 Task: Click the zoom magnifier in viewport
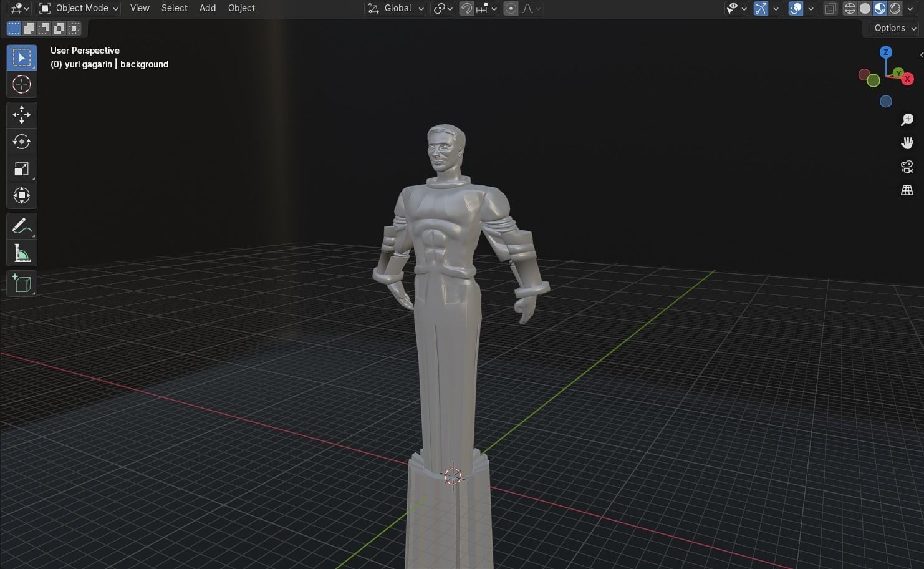coord(907,119)
